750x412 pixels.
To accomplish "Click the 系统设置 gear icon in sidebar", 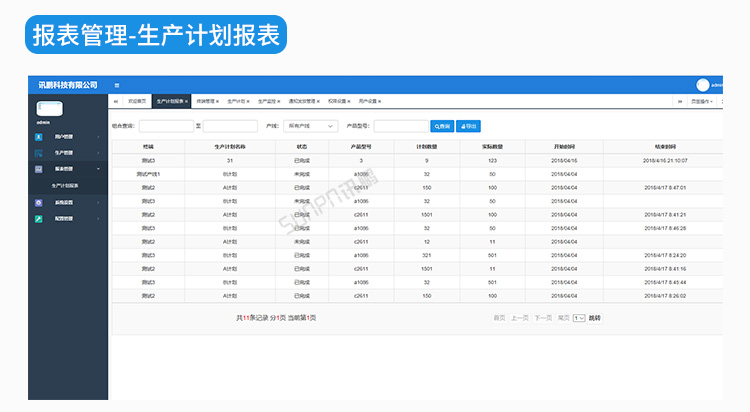I will [38, 202].
